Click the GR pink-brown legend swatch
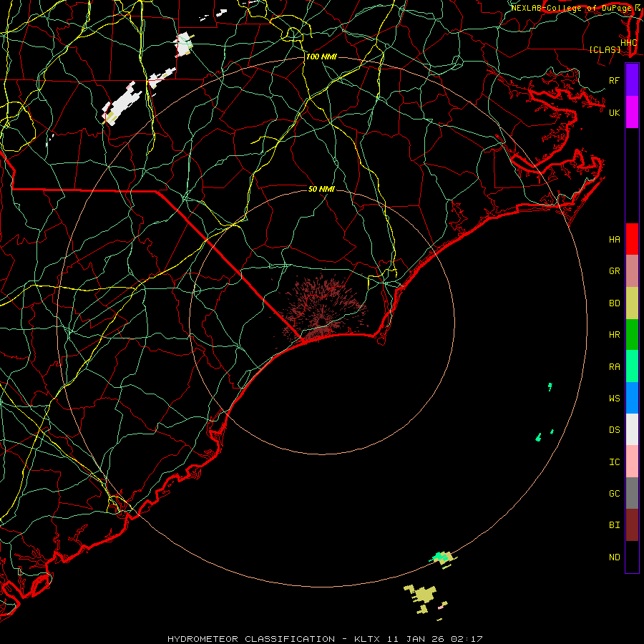 (x=632, y=271)
